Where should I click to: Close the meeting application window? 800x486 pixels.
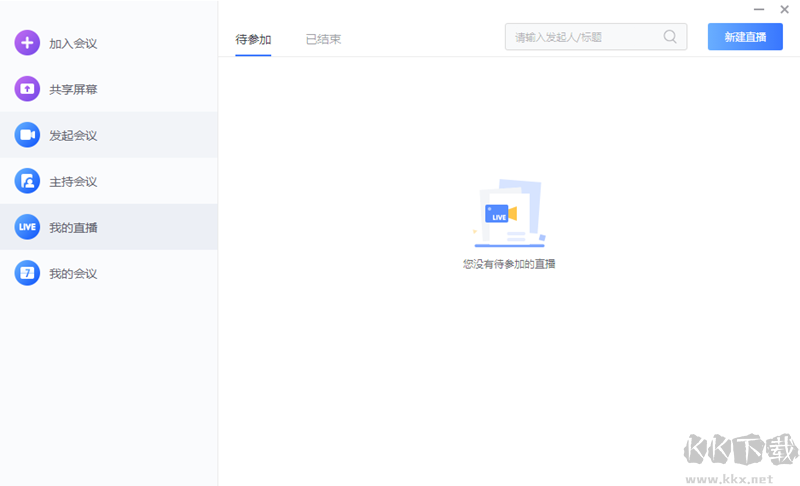(784, 9)
